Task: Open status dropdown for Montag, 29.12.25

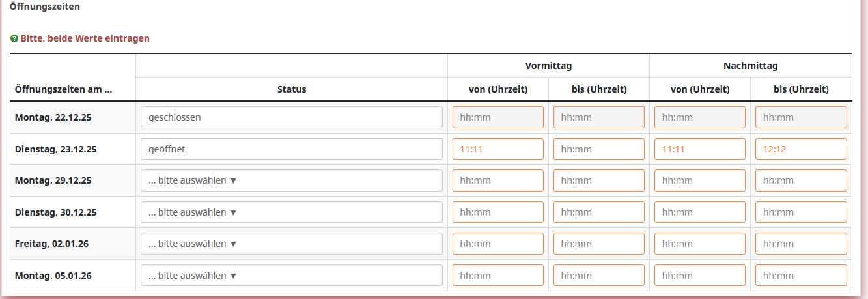Action: 291,180
